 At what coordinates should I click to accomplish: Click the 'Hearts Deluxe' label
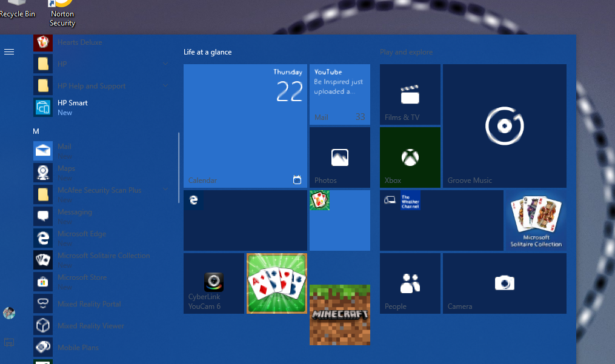(79, 42)
